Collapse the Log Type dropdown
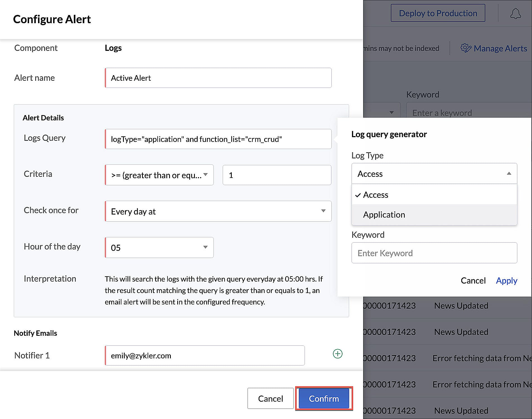This screenshot has height=419, width=532. coord(509,173)
